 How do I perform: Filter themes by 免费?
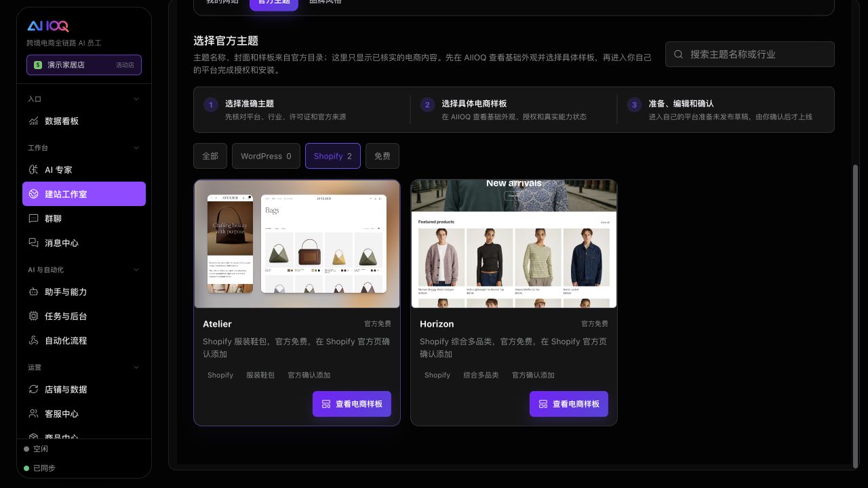[382, 156]
